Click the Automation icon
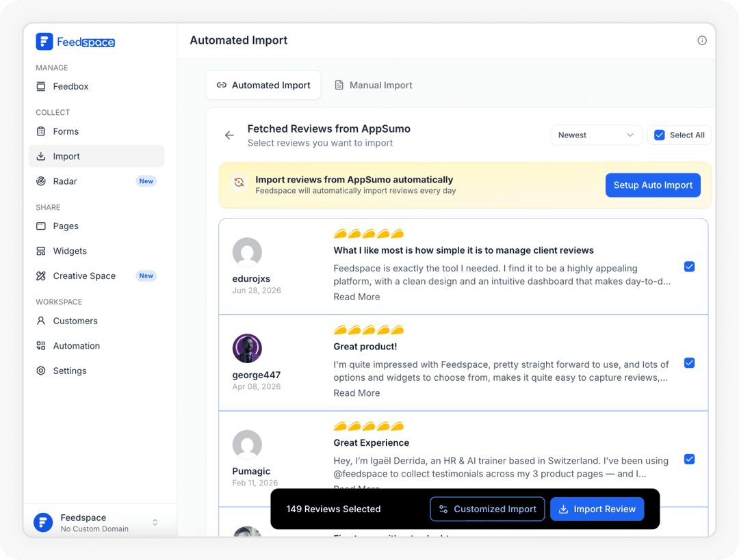The width and height of the screenshot is (739, 560). 41,346
